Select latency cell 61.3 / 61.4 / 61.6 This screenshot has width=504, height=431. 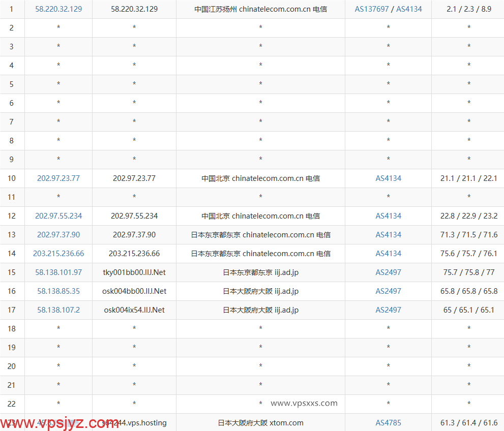click(468, 423)
